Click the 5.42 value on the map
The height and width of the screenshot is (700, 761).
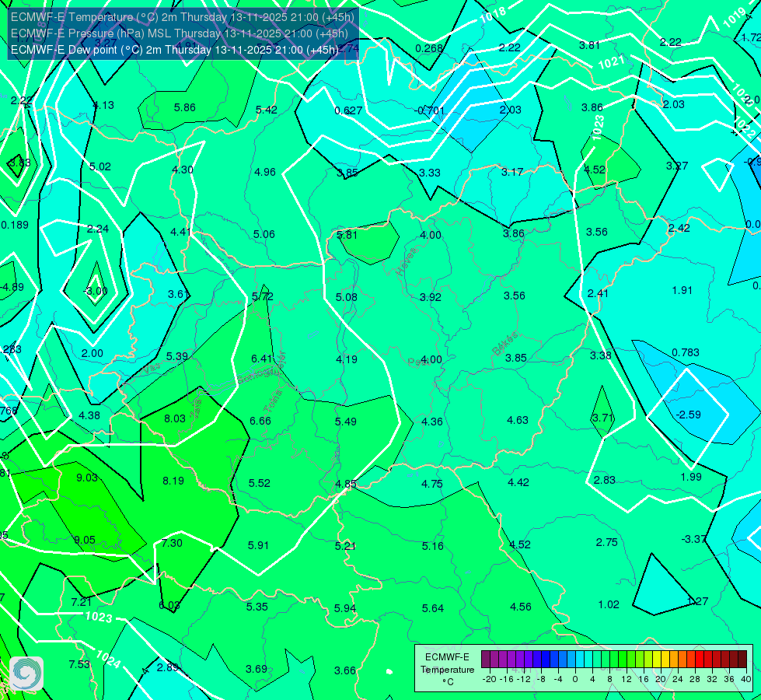point(267,110)
